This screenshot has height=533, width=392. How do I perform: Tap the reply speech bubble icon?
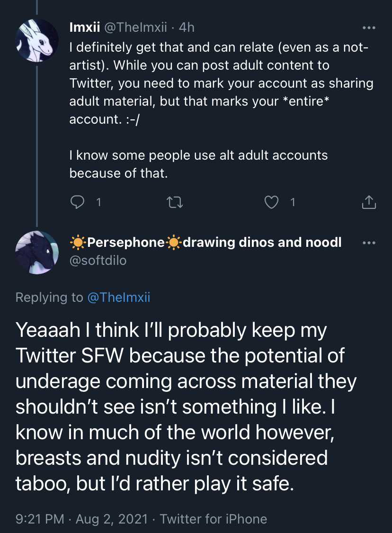tap(77, 202)
